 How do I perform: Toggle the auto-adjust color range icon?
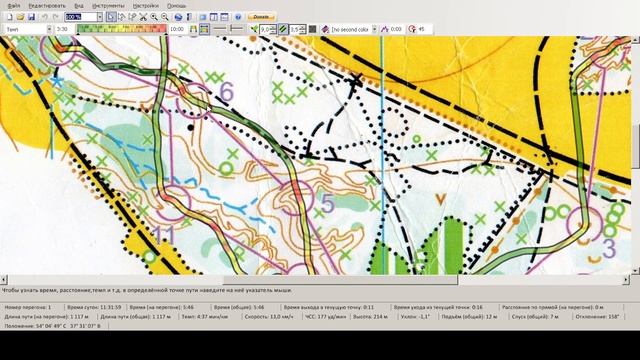point(204,29)
